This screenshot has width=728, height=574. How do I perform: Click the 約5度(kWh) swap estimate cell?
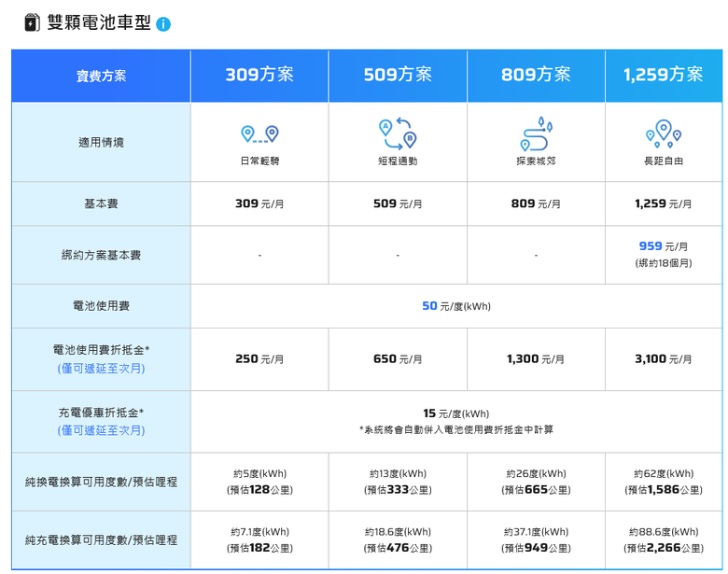[259, 482]
